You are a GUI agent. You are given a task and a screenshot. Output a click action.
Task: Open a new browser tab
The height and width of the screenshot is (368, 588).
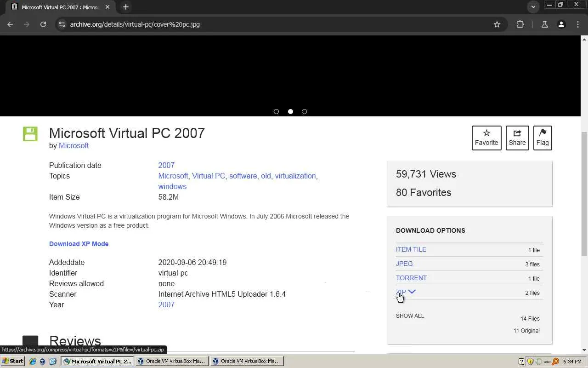pyautogui.click(x=126, y=7)
